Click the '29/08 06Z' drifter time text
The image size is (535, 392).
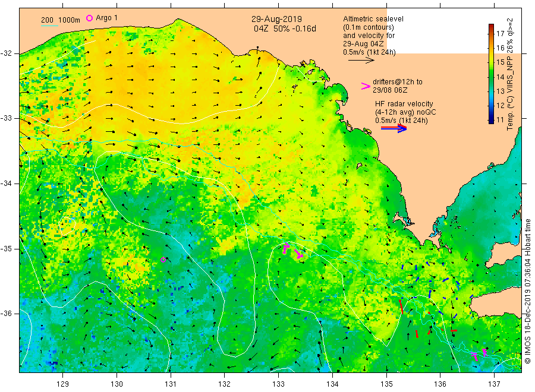tap(390, 90)
